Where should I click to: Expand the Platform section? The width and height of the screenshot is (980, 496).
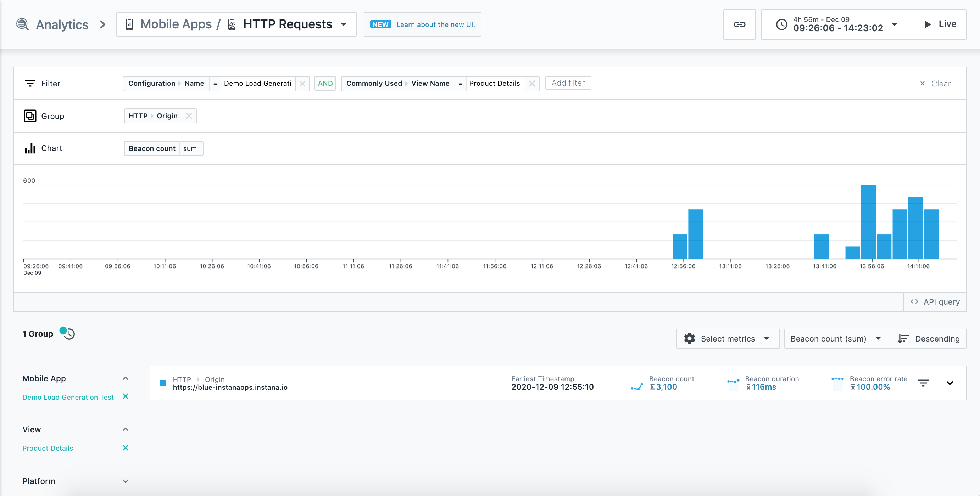tap(125, 481)
